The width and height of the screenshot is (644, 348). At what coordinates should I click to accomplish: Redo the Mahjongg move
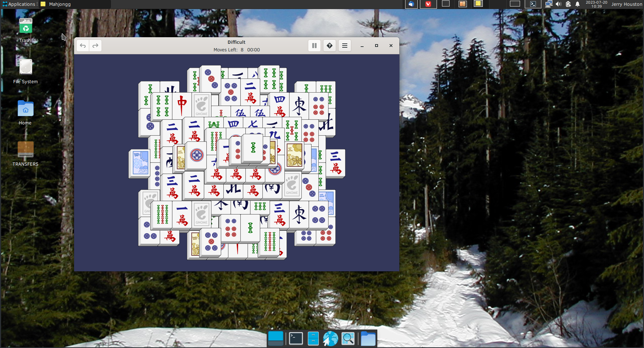pyautogui.click(x=95, y=46)
